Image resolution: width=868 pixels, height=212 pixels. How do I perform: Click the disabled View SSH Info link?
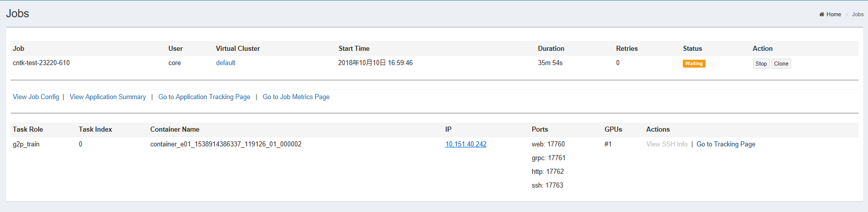667,144
